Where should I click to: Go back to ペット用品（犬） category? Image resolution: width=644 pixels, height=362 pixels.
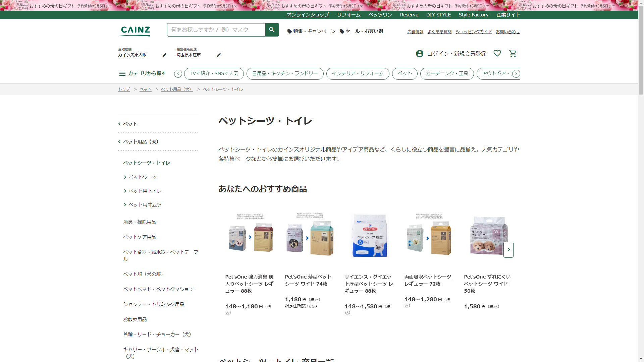(141, 142)
